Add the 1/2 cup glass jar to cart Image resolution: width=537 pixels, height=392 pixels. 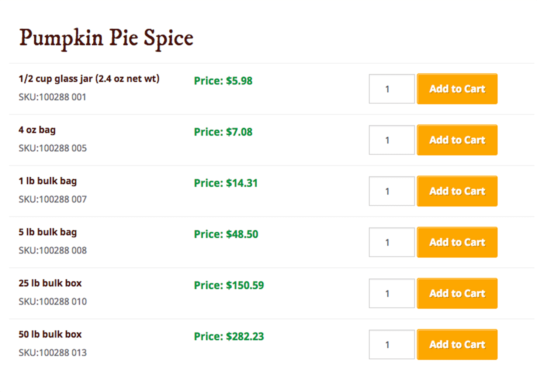[457, 89]
